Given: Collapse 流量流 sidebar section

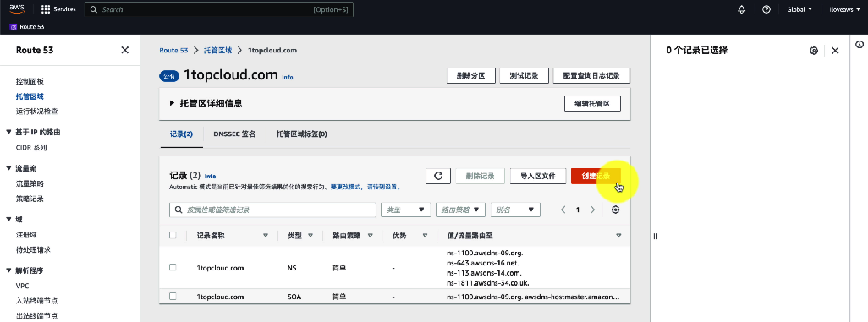Looking at the screenshot, I should (8, 167).
